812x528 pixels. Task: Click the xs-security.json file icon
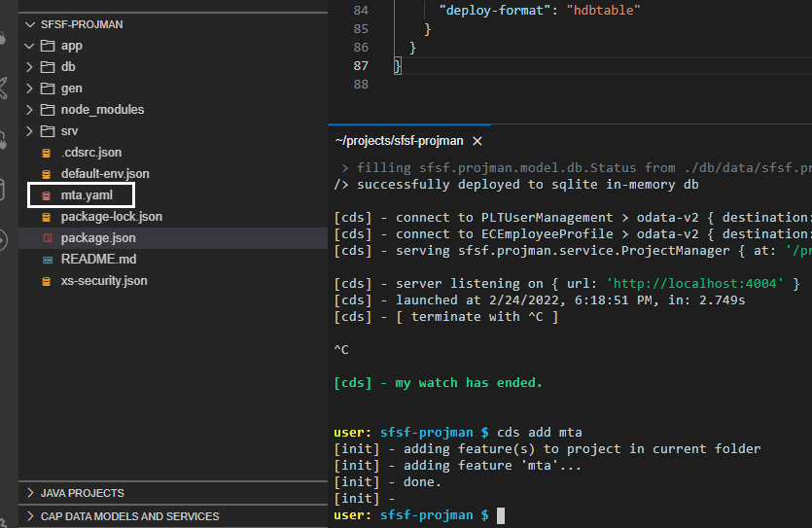tap(47, 281)
